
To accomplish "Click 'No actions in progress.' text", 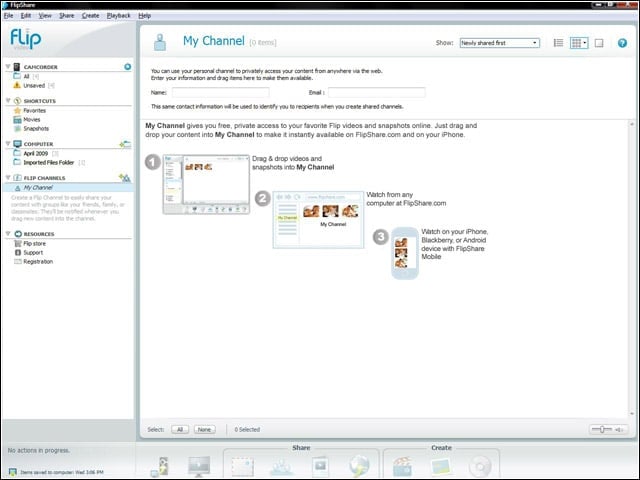I will tap(39, 450).
